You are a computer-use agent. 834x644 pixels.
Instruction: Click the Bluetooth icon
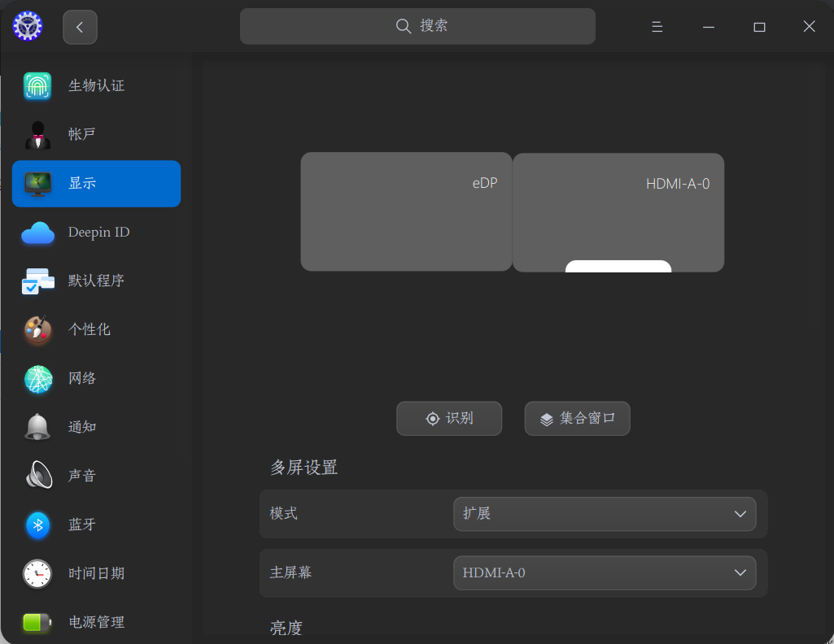point(37,525)
